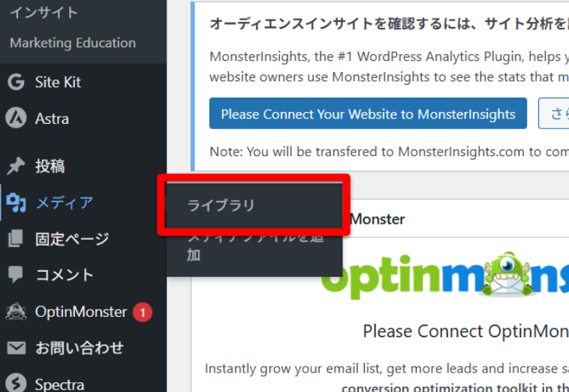This screenshot has height=392, width=569.
Task: Open the インサイト submenu link
Action: pos(44,13)
